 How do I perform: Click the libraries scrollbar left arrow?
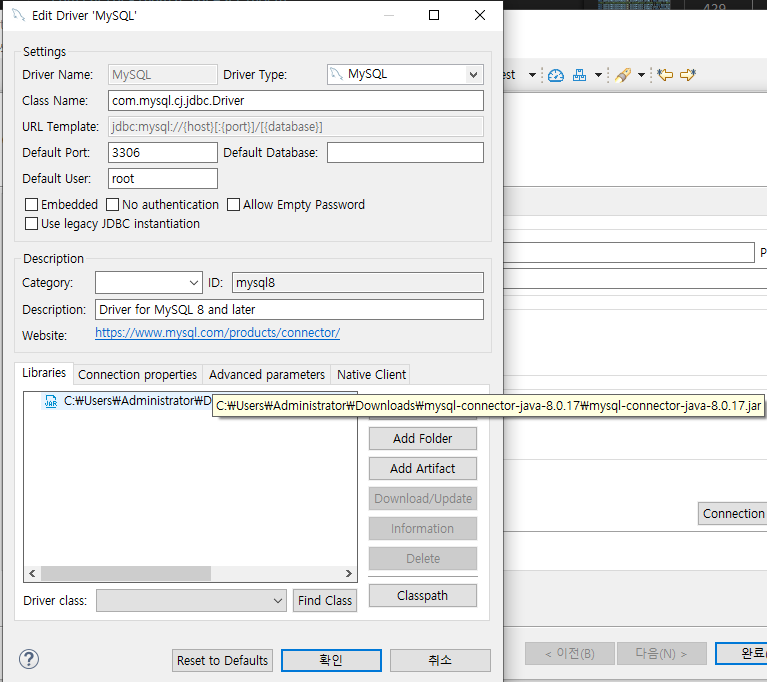point(32,573)
